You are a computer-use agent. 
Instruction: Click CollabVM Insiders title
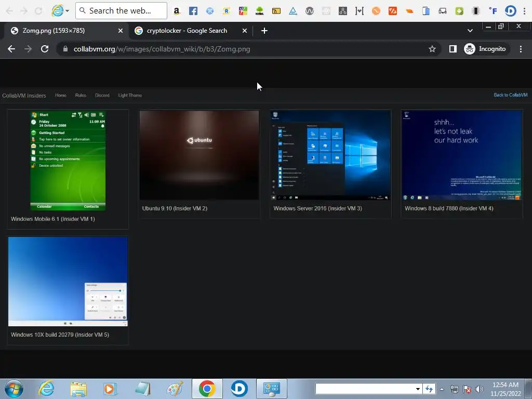coord(24,96)
